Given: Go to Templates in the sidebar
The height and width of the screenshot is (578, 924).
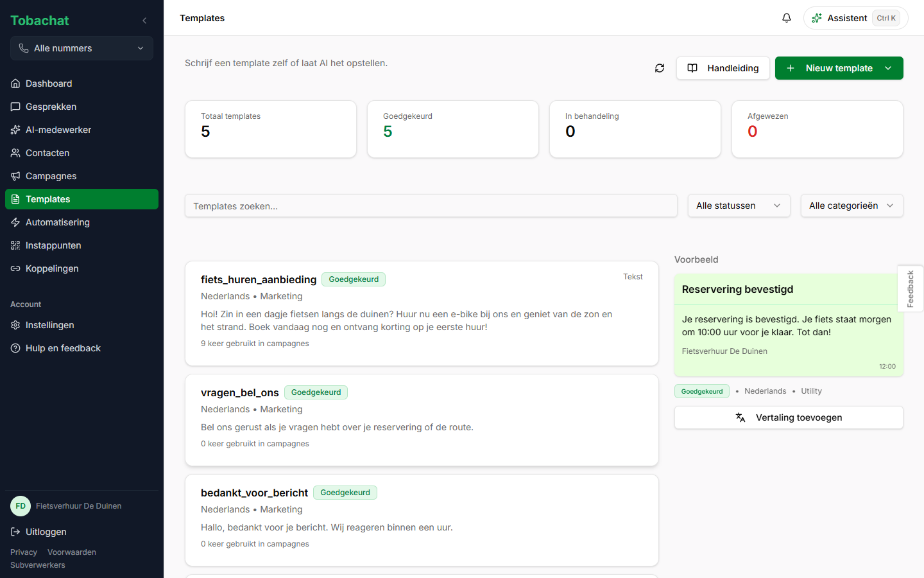Looking at the screenshot, I should [x=81, y=199].
